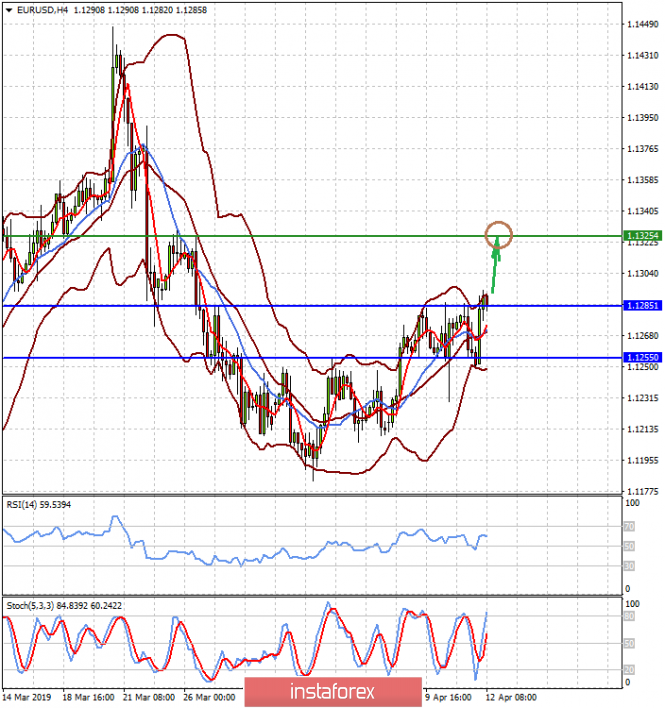665x708 pixels.
Task: Click the 1.13765 price axis value
Action: click(640, 149)
